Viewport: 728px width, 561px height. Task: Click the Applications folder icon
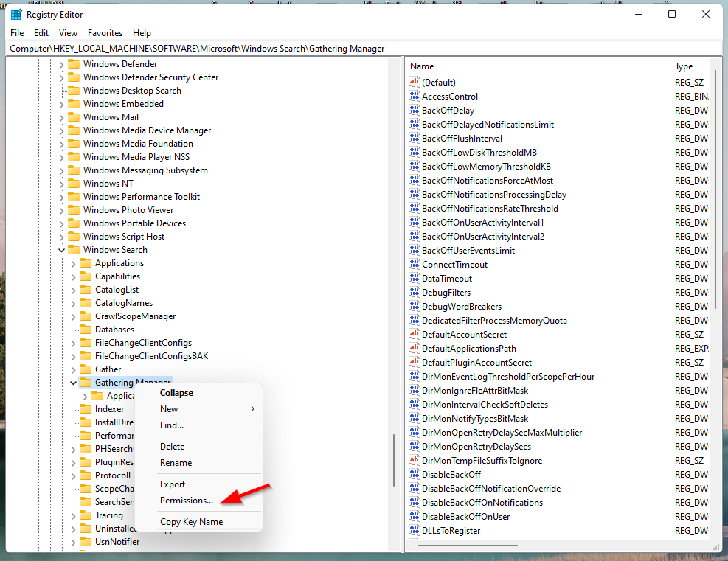(86, 263)
